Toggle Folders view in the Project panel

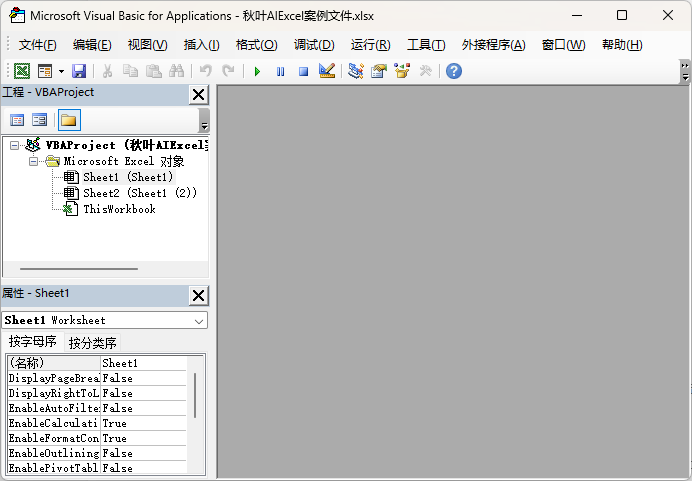[68, 120]
